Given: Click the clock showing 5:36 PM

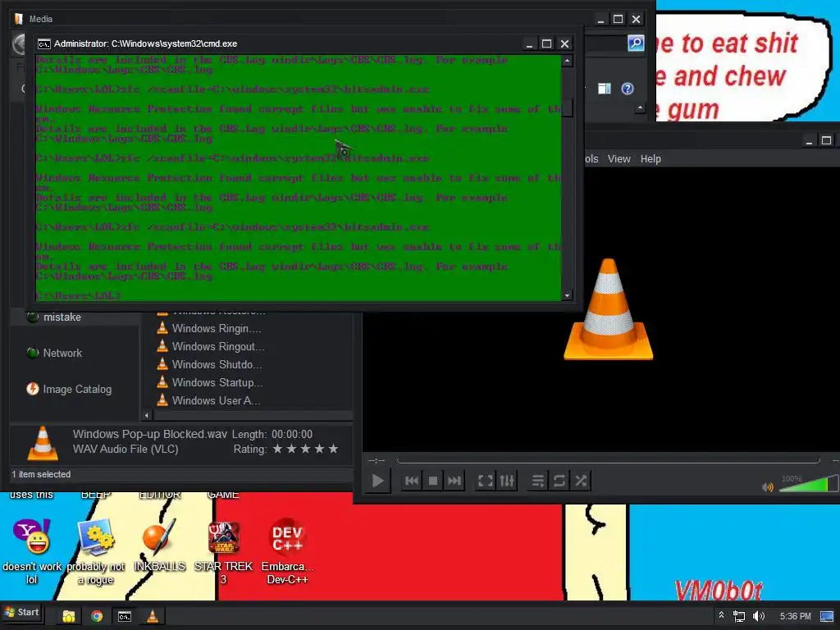Looking at the screenshot, I should point(795,616).
